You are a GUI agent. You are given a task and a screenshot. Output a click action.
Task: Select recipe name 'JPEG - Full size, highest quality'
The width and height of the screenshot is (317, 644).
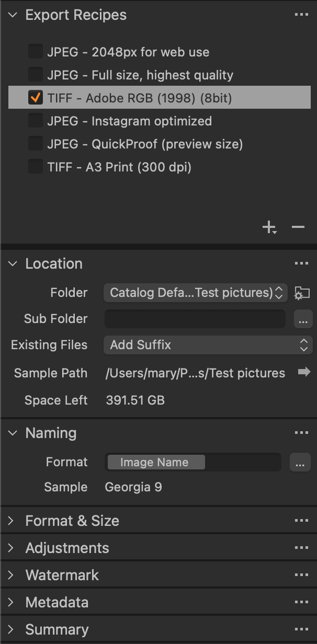click(x=140, y=75)
